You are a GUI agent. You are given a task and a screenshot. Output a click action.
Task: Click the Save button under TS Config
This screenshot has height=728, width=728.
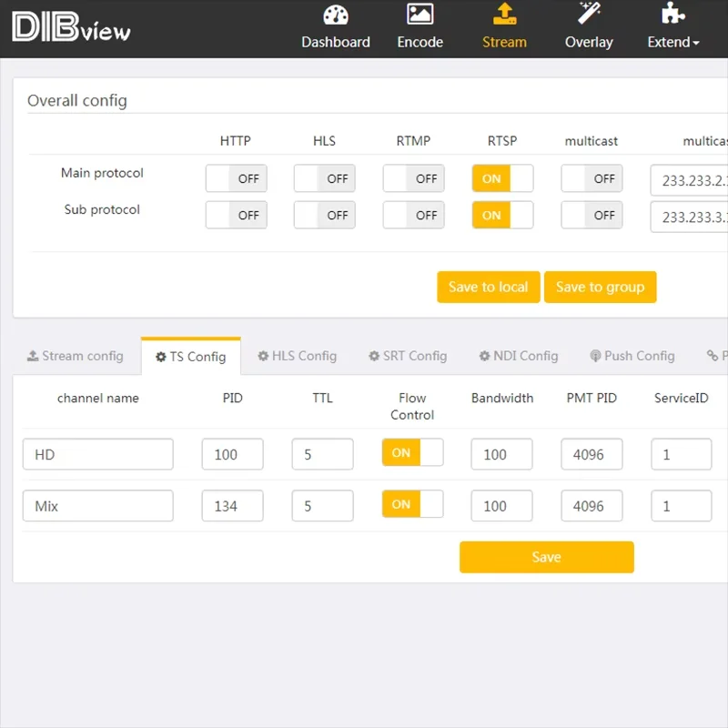[547, 557]
